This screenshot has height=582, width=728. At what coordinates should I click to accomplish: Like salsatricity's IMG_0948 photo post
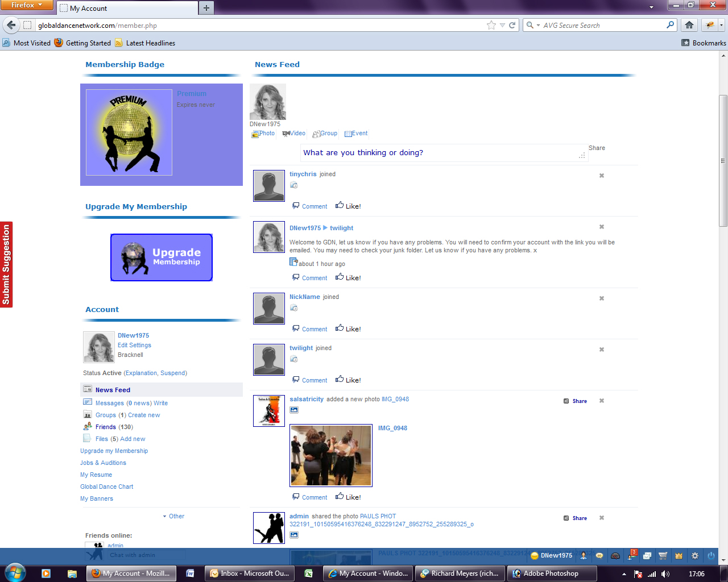pyautogui.click(x=348, y=497)
